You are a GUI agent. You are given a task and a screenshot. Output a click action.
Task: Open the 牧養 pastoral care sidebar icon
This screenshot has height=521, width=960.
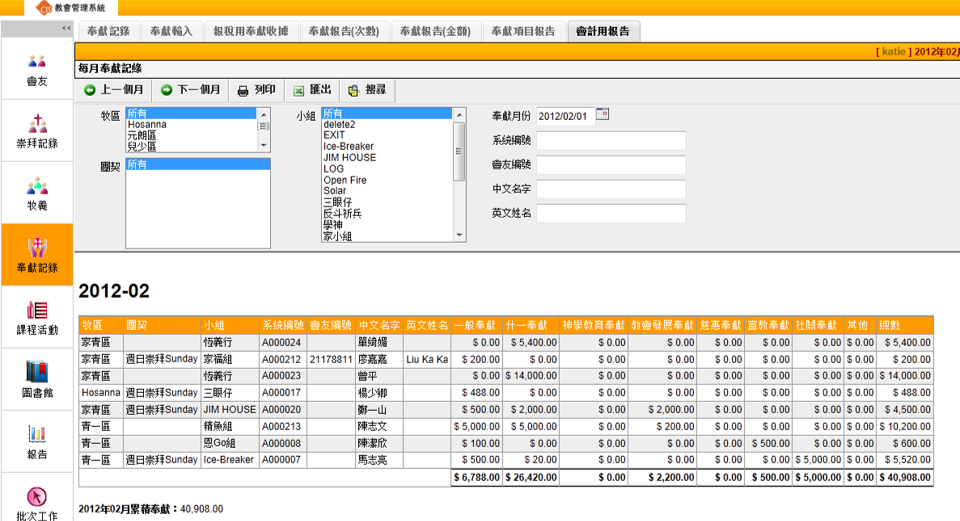point(37,193)
